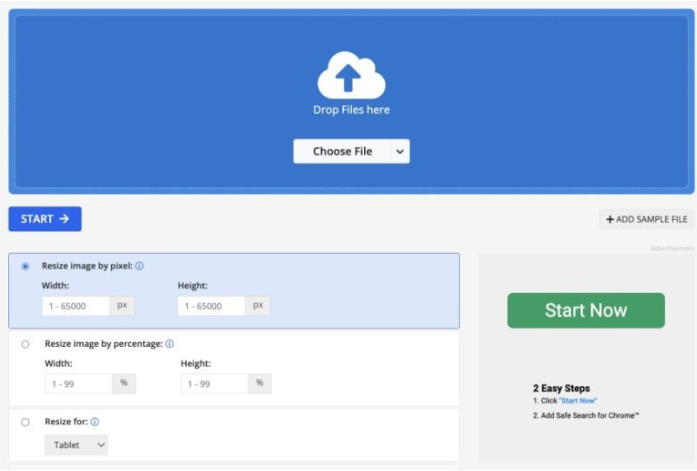Click the blue START button
The image size is (697, 471).
tap(45, 219)
